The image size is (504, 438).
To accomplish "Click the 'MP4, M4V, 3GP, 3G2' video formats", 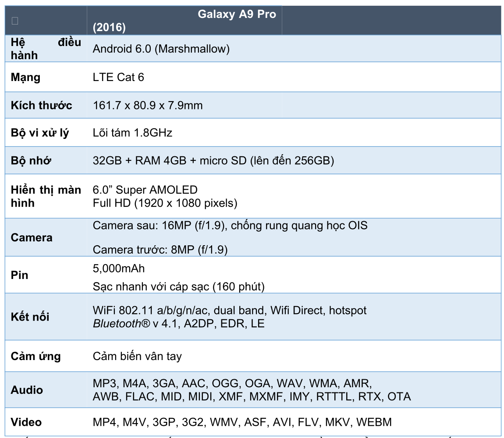I will [x=242, y=422].
